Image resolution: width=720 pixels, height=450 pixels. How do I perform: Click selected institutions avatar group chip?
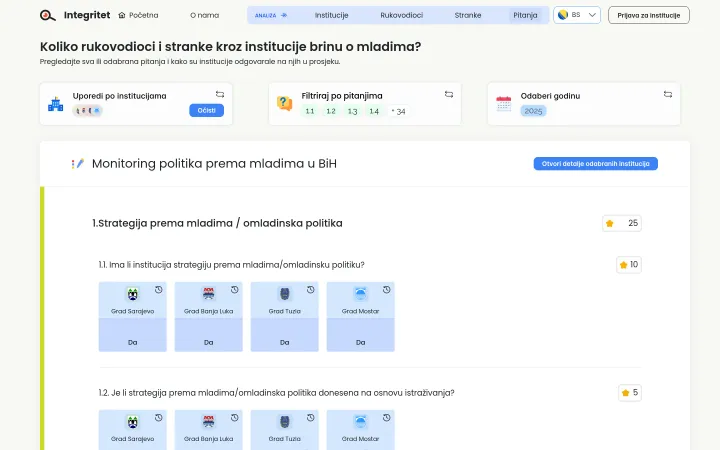tap(87, 111)
